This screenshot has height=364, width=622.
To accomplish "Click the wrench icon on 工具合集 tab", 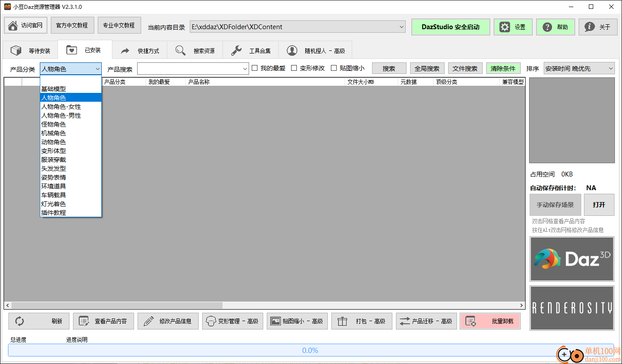I will [237, 50].
